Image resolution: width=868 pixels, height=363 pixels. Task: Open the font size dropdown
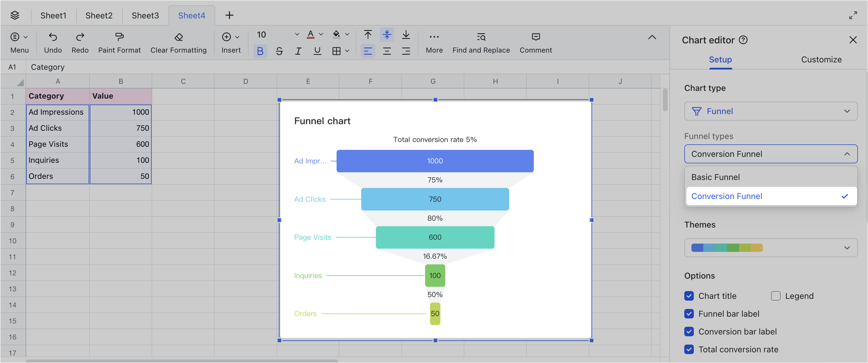tap(296, 34)
